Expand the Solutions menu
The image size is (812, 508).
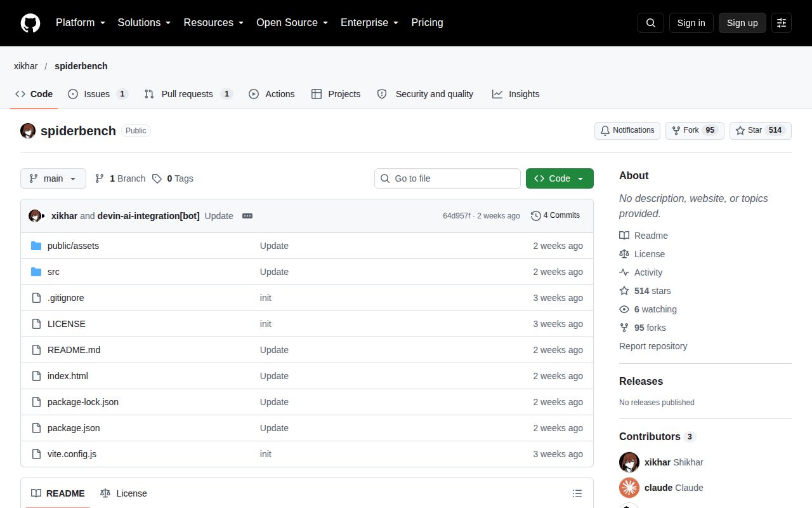(x=145, y=22)
